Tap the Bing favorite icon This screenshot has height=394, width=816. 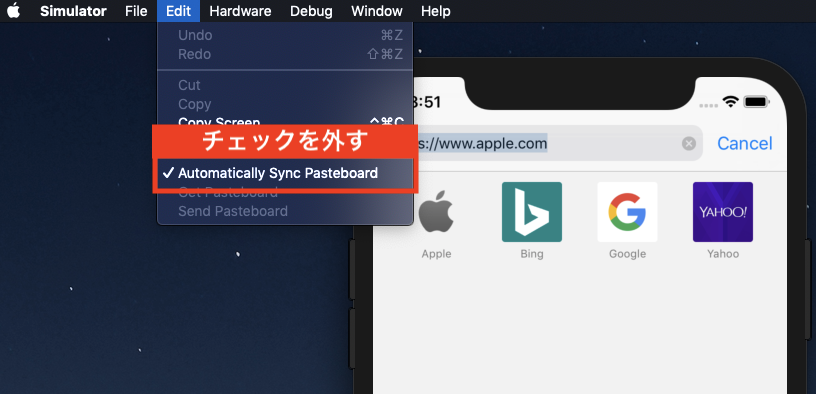(532, 212)
